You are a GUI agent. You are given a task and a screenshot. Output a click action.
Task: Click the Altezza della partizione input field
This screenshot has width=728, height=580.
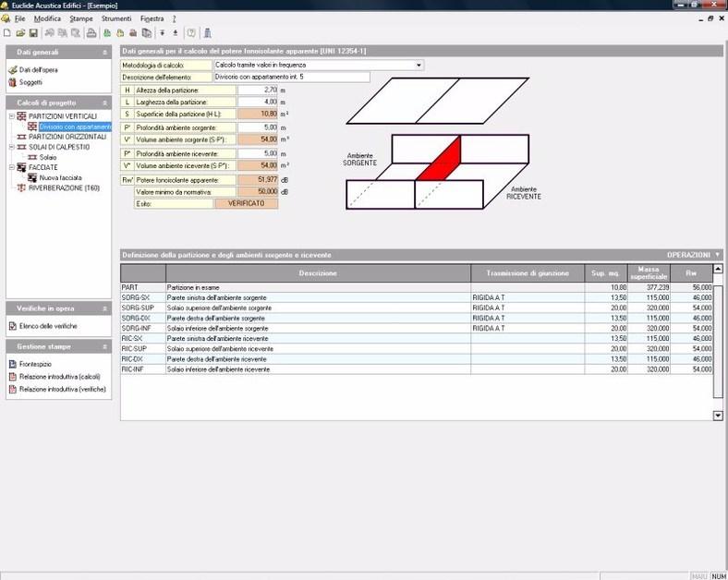258,90
